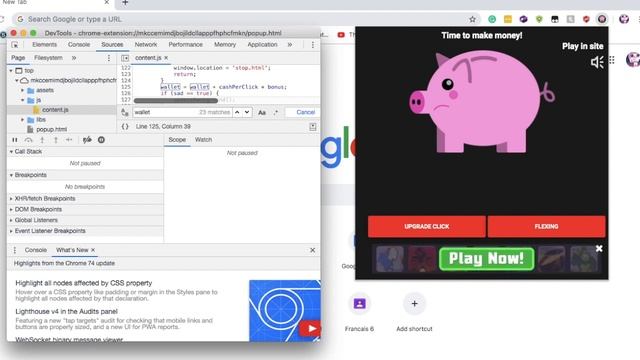The width and height of the screenshot is (640, 360).
Task: Switch to the Watch tab
Action: point(203,140)
